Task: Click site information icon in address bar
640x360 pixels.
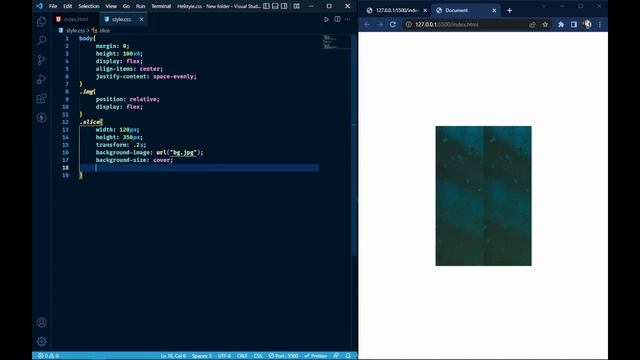Action: pyautogui.click(x=409, y=24)
